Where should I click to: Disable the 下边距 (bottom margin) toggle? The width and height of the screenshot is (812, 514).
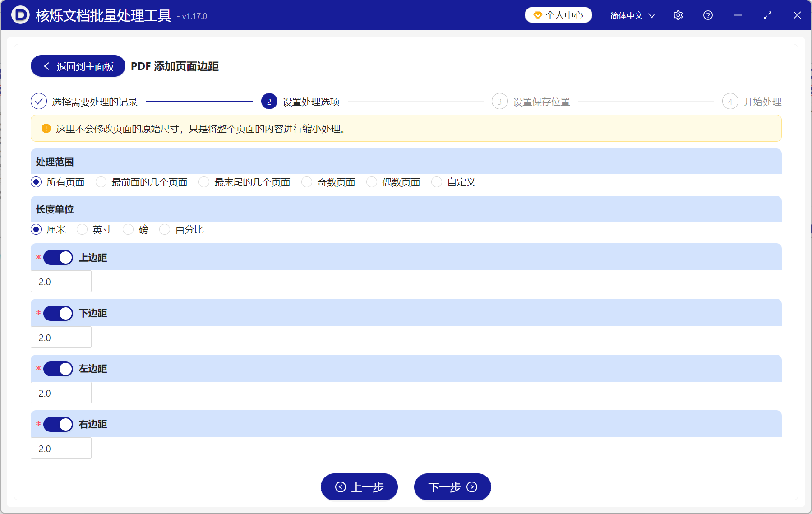click(x=58, y=313)
